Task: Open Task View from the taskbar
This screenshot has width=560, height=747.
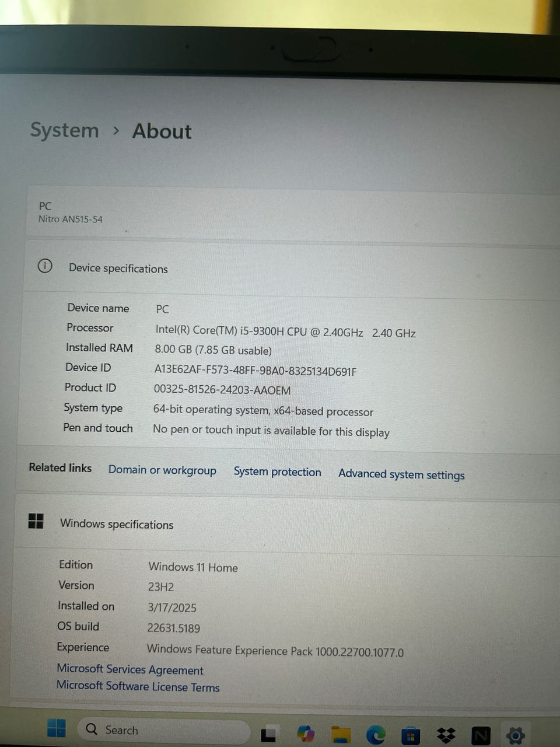Action: [268, 734]
